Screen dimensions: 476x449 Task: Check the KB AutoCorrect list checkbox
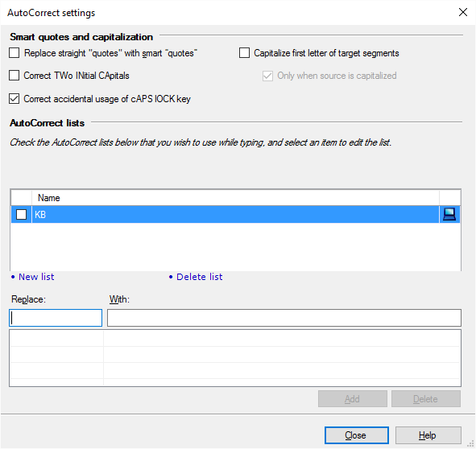point(21,215)
